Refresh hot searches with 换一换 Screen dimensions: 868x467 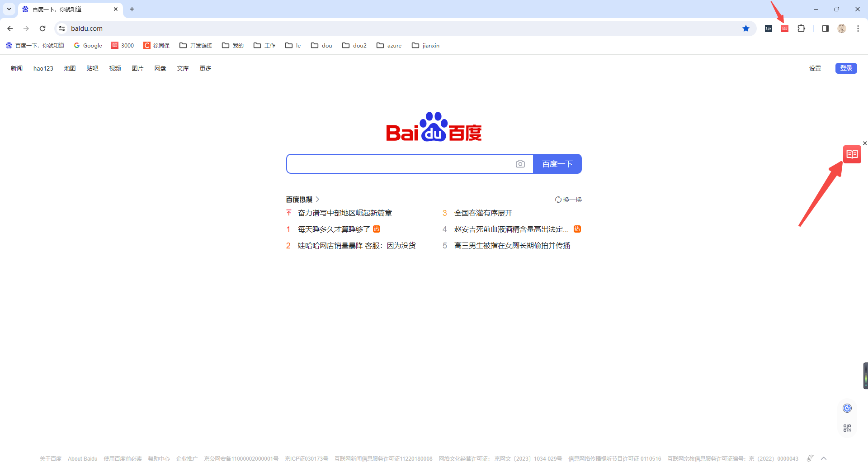coord(568,200)
